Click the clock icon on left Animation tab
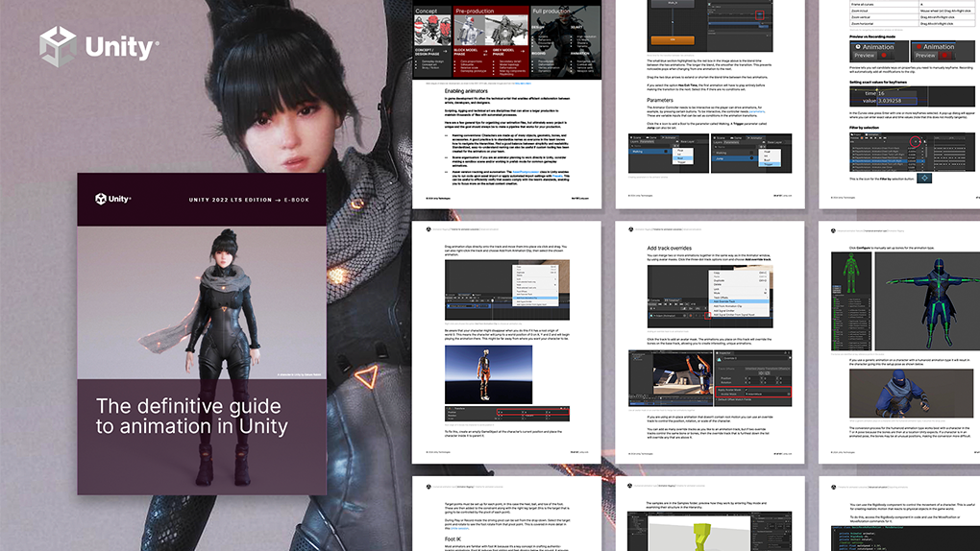Screen dimensions: 980x551 tap(858, 47)
